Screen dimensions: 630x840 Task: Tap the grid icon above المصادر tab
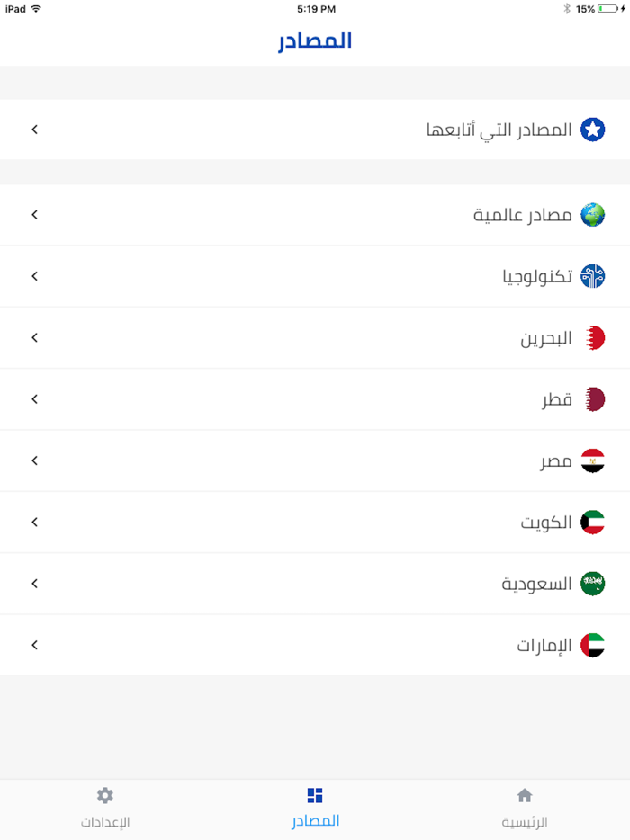click(315, 795)
